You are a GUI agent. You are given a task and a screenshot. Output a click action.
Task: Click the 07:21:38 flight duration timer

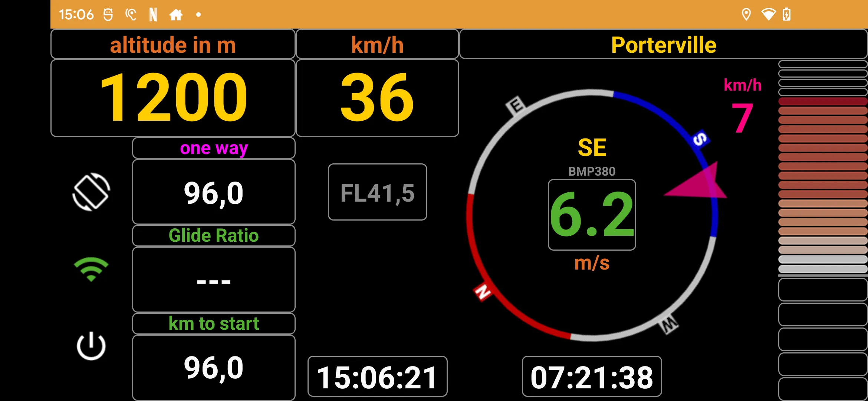[590, 374]
